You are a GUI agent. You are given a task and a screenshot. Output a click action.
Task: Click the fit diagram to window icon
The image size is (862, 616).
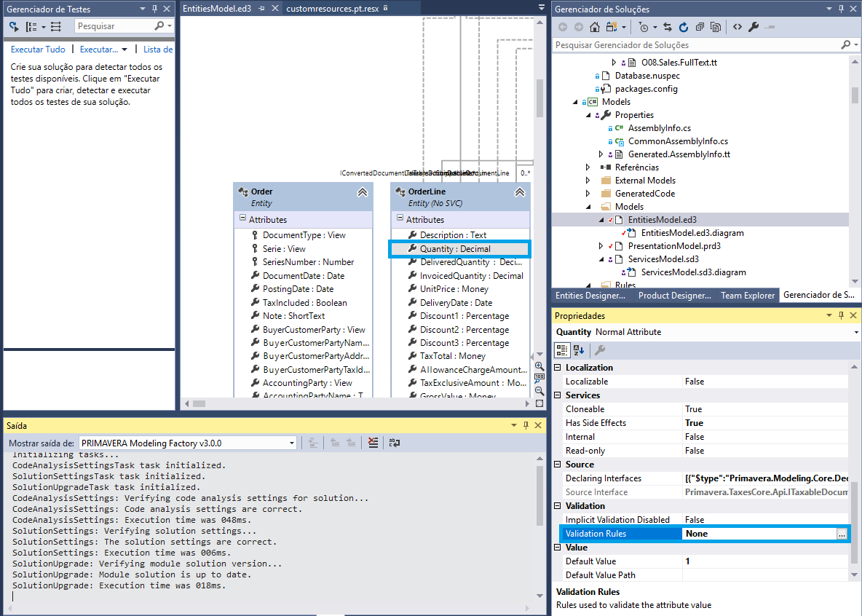539,403
